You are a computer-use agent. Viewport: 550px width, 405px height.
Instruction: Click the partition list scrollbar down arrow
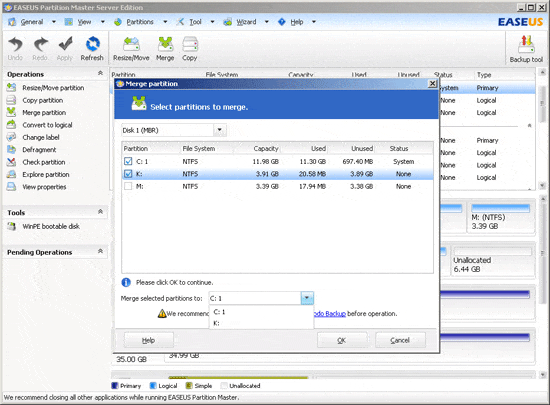542,185
